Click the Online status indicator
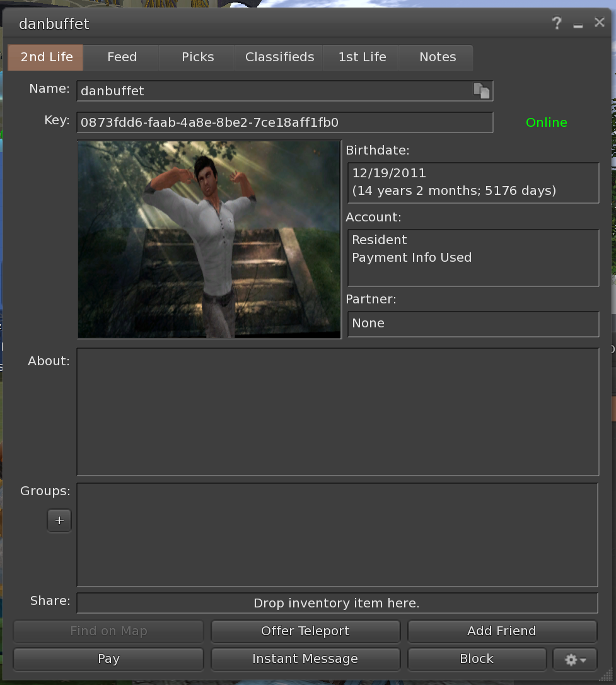This screenshot has height=685, width=616. (x=546, y=122)
